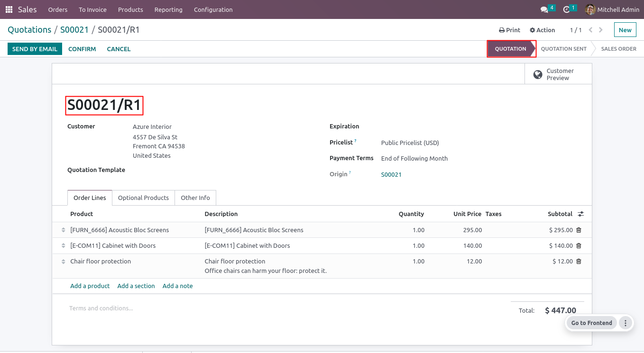
Task: Click the Terms and conditions field
Action: pos(101,308)
